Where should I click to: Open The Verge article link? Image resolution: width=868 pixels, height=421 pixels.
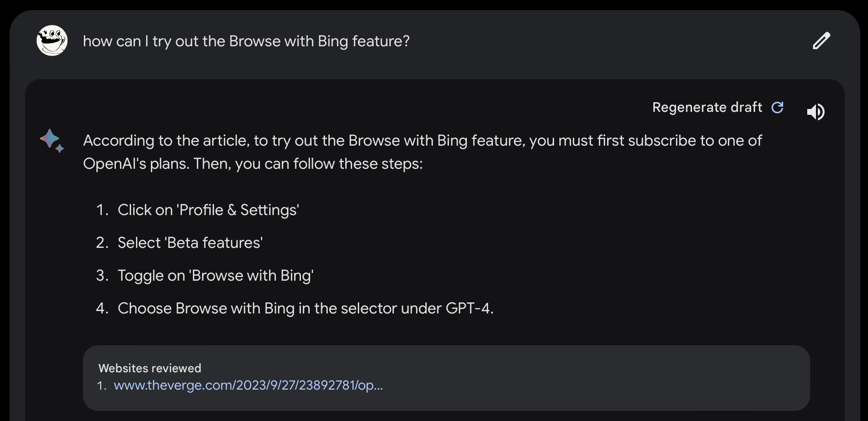248,385
